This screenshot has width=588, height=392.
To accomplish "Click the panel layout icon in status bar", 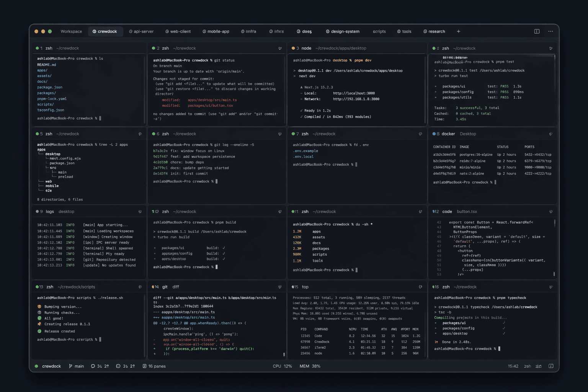I will coord(551,366).
